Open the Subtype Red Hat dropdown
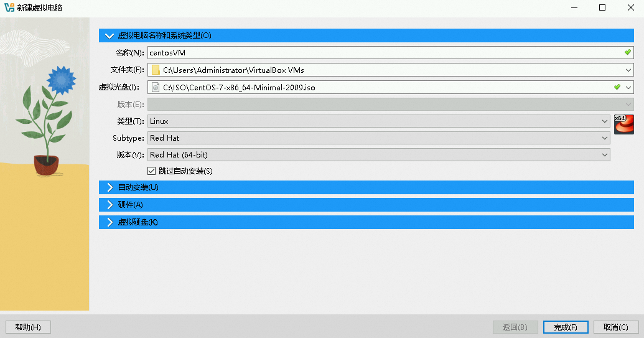The image size is (644, 338). (x=379, y=138)
